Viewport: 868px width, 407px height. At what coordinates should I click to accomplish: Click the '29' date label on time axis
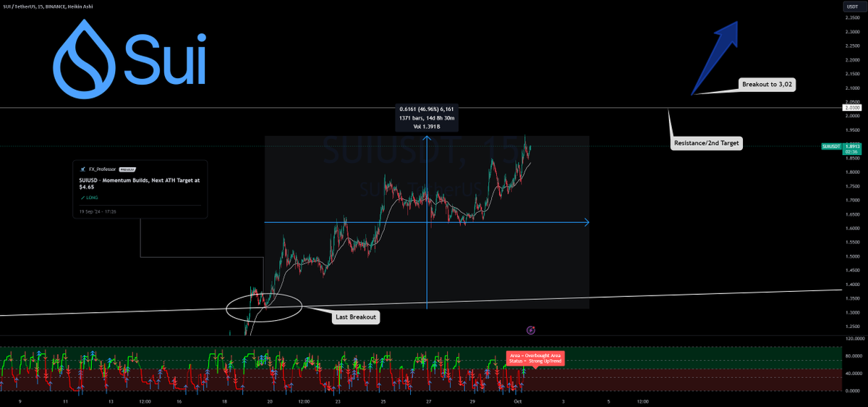pos(473,400)
